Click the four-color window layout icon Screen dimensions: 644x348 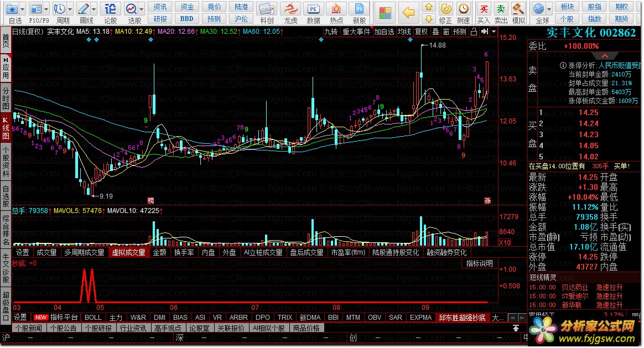[x=385, y=13]
